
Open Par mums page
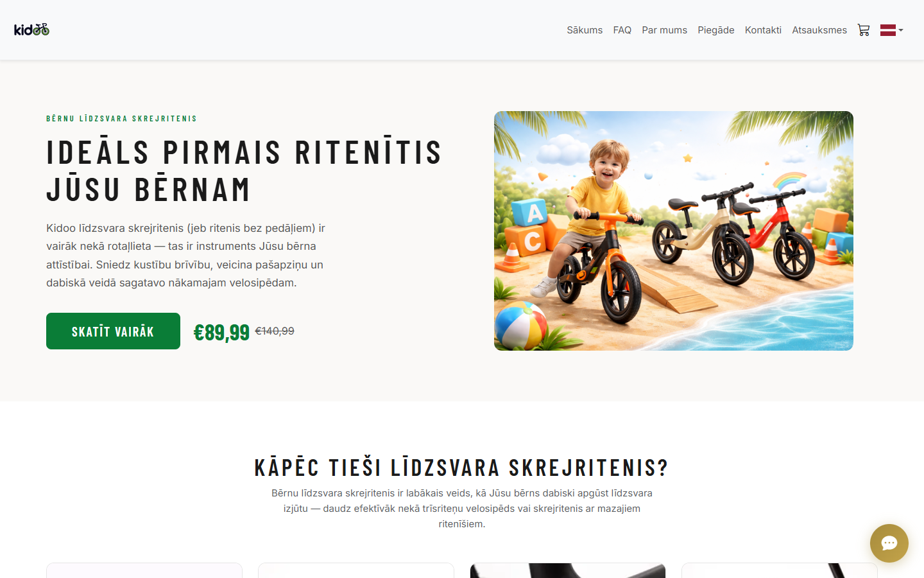665,30
